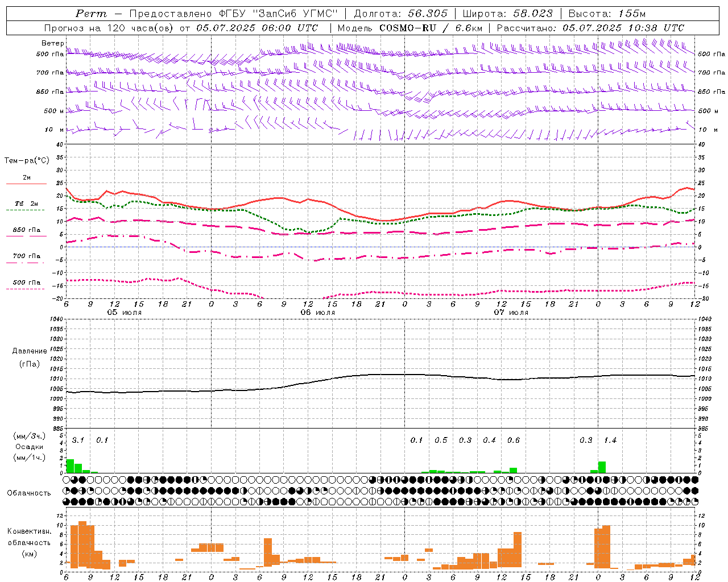Click the "Тем-ра(°C)" temperature panel label
Image resolution: width=728 pixels, height=582 pixels.
click(27, 161)
